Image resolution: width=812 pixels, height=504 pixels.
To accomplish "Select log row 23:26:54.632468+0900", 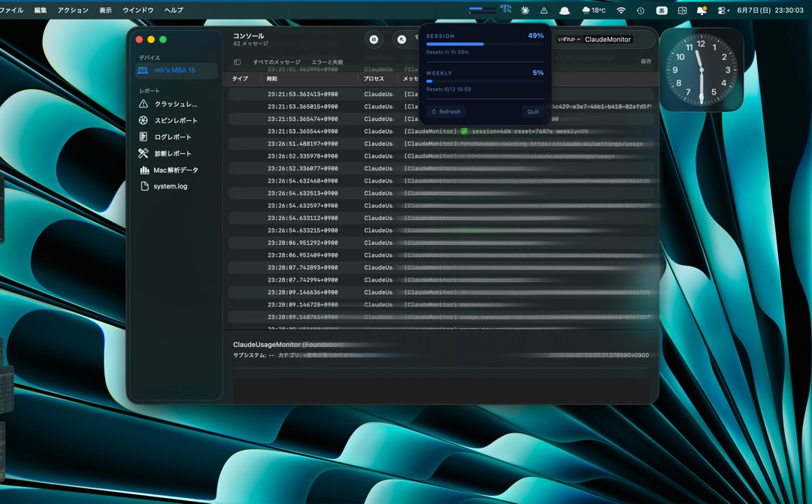I will point(441,181).
